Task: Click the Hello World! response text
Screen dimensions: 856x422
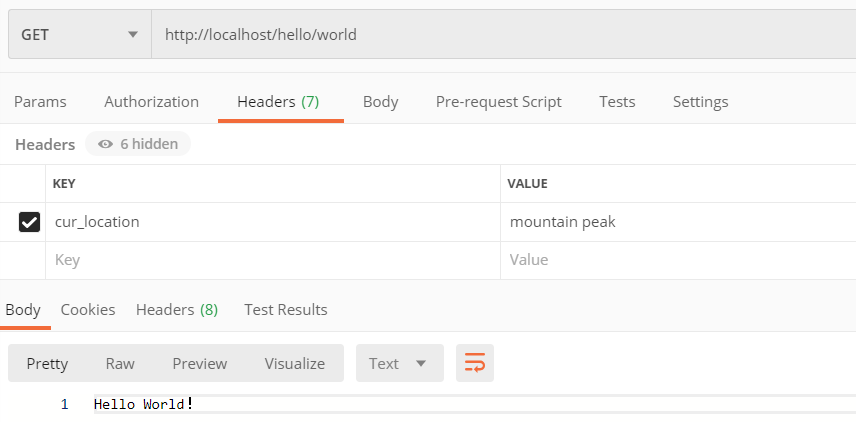Action: 144,405
